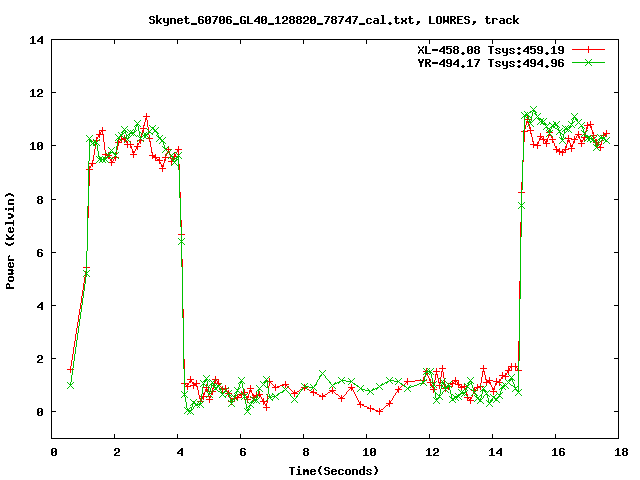The height and width of the screenshot is (480, 640).
Task: Click y-axis tick label 4
Action: coord(40,306)
